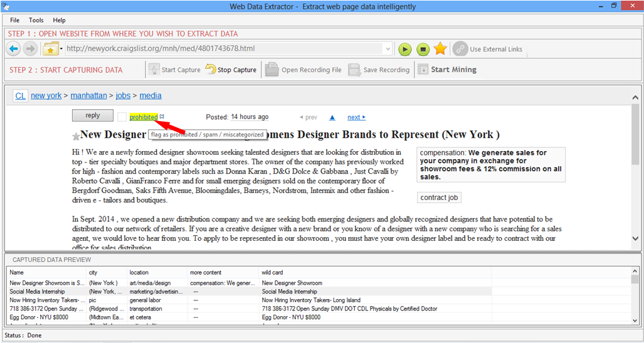Sort by the location column header

point(157,272)
